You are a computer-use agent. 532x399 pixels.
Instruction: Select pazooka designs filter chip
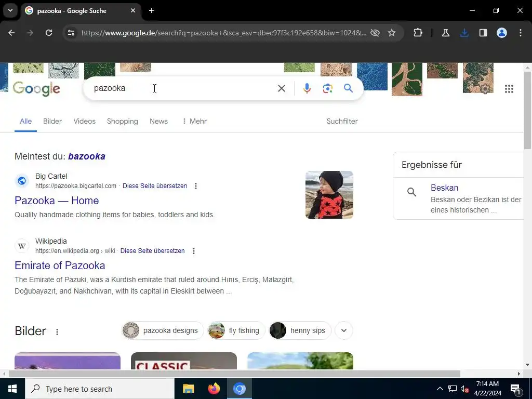pos(163,330)
